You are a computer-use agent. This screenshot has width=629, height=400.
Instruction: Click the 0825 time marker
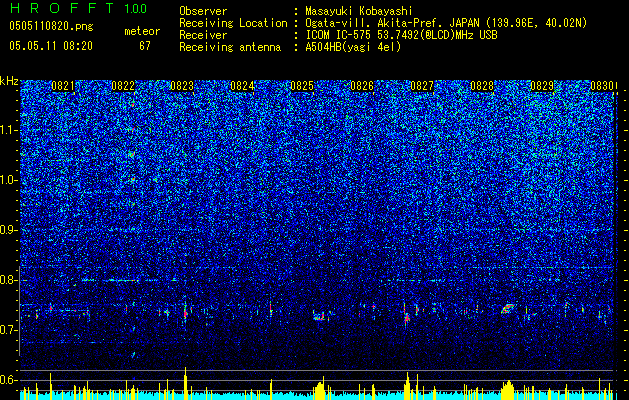click(302, 86)
